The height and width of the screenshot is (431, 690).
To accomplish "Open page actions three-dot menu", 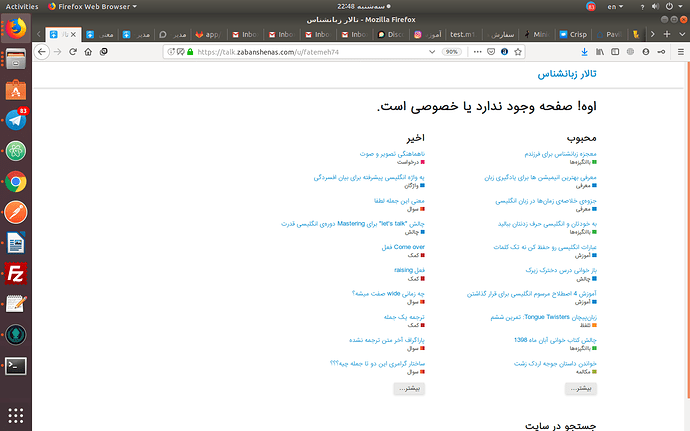I will (x=477, y=52).
